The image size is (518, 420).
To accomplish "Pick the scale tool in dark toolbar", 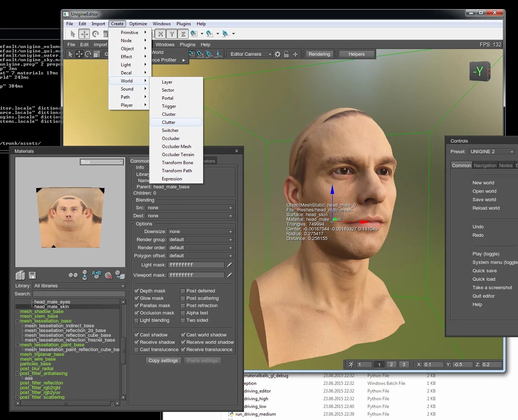I will (97, 54).
